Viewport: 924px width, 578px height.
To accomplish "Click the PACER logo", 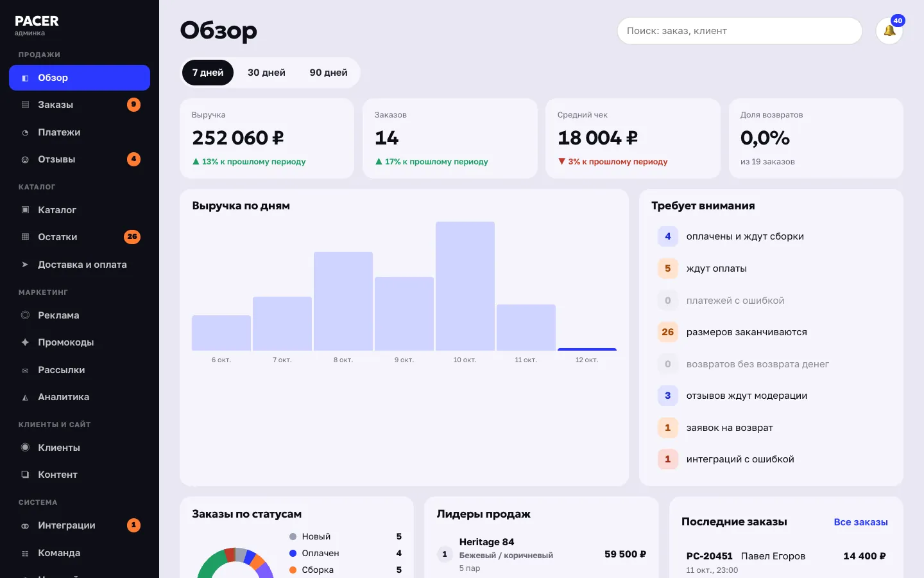I will [37, 21].
